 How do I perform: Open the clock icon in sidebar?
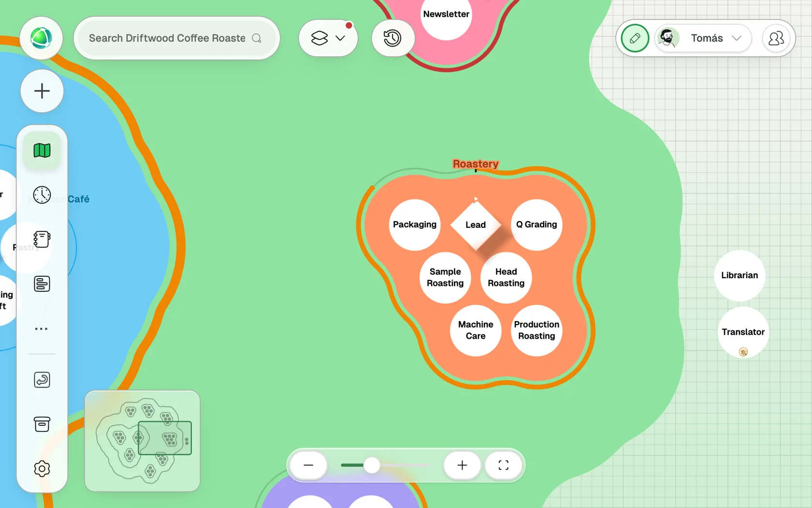coord(42,195)
